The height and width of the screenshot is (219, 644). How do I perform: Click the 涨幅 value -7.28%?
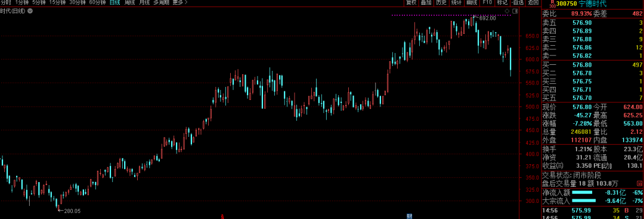pos(582,123)
